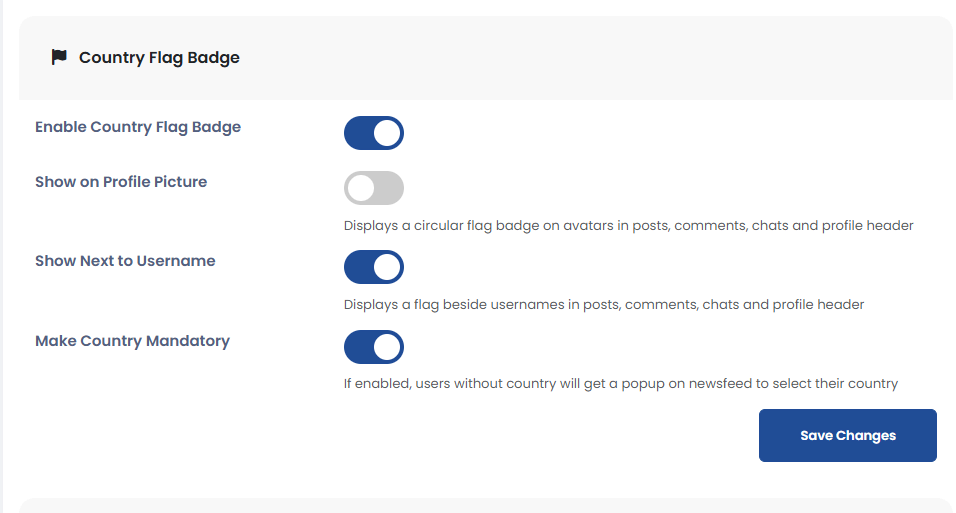The height and width of the screenshot is (513, 956).
Task: Switch off Make Country Mandatory
Action: (x=374, y=347)
